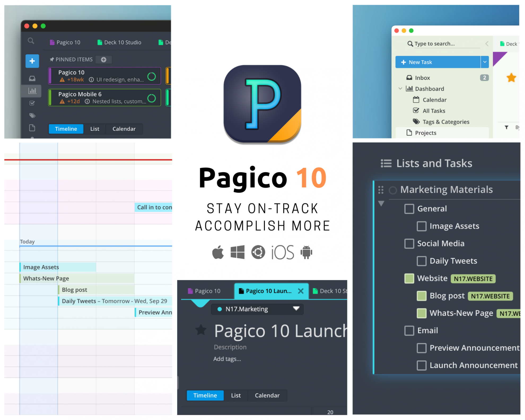This screenshot has height=420, width=525.
Task: Click warning triangle next to +12d
Action: pyautogui.click(x=62, y=101)
